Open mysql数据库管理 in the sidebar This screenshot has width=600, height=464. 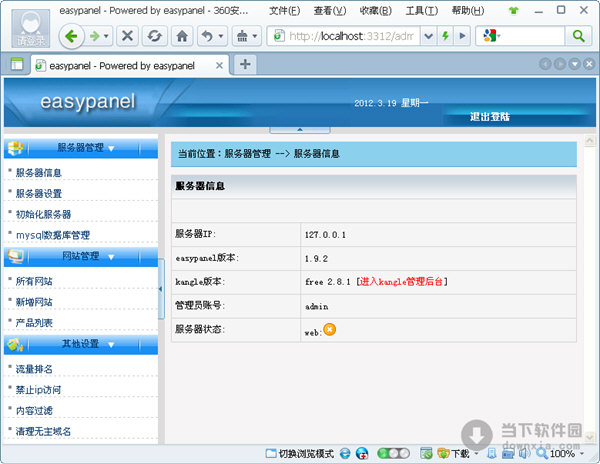point(53,235)
